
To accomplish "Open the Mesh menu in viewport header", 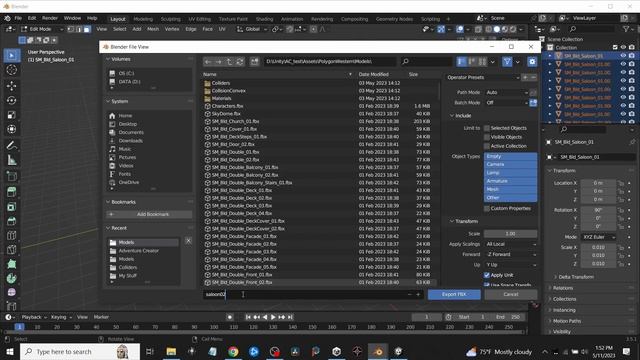I will click(x=153, y=29).
